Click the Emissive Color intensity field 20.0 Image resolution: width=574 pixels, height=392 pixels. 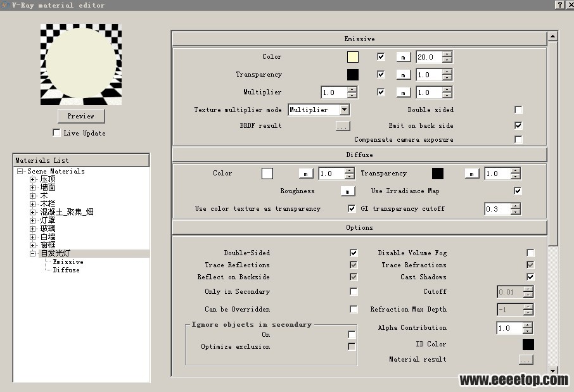[x=429, y=57]
